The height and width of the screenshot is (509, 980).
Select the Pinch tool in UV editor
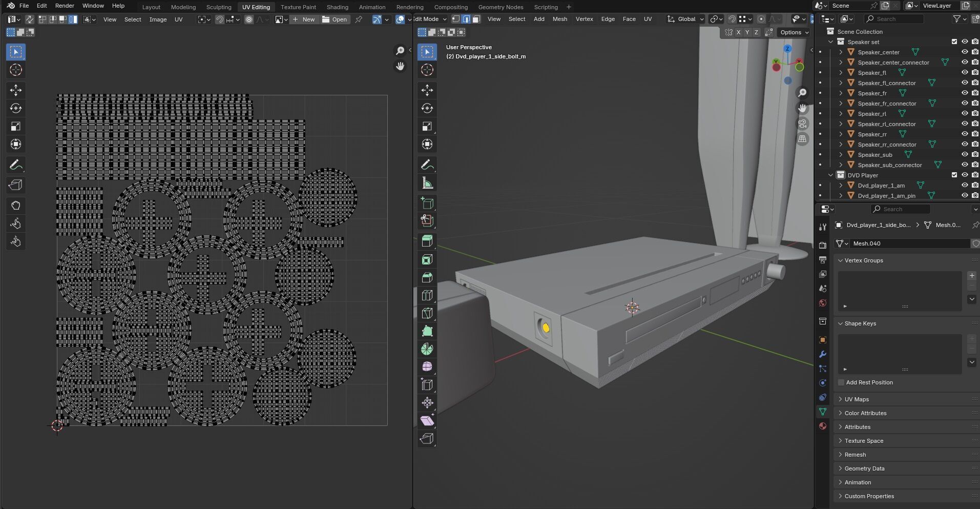click(16, 241)
